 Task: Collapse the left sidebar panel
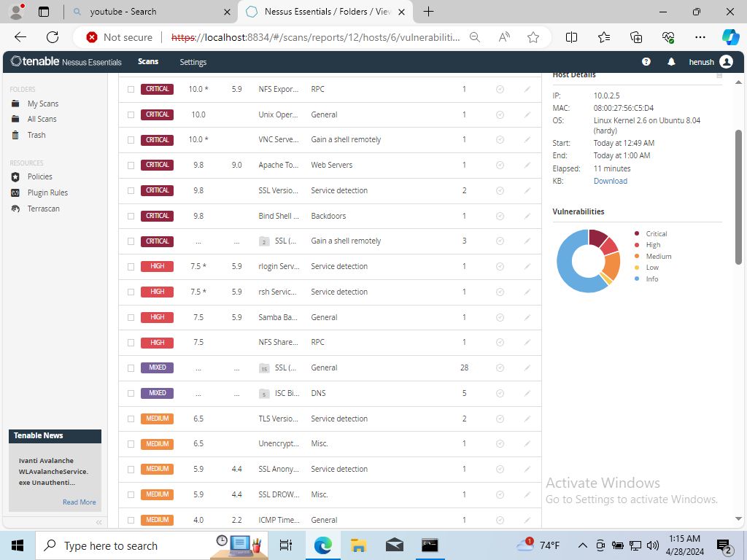[x=99, y=522]
